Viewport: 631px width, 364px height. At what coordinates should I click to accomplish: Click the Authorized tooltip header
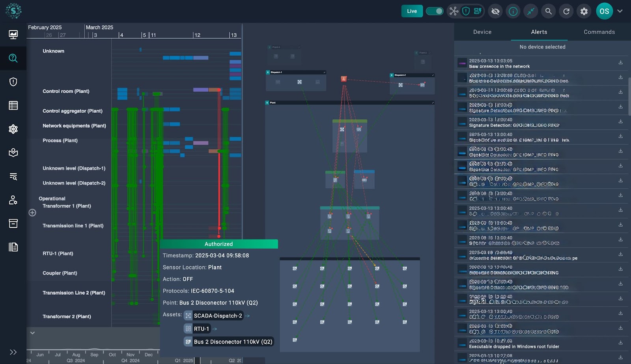(x=219, y=244)
